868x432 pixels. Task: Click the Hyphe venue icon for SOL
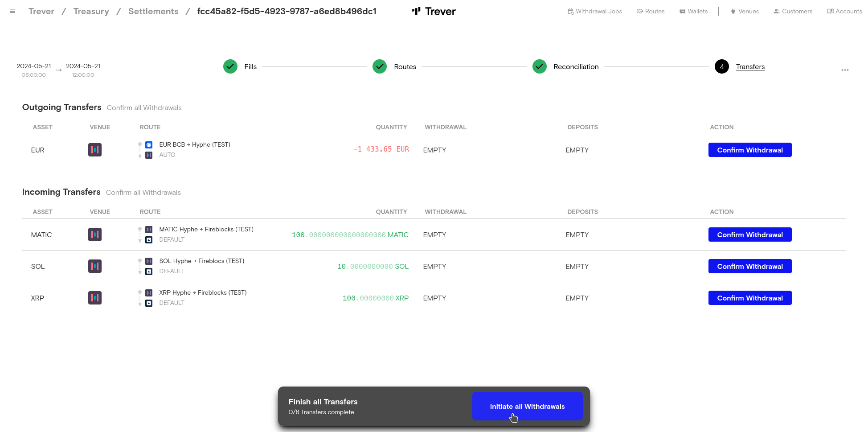click(95, 266)
